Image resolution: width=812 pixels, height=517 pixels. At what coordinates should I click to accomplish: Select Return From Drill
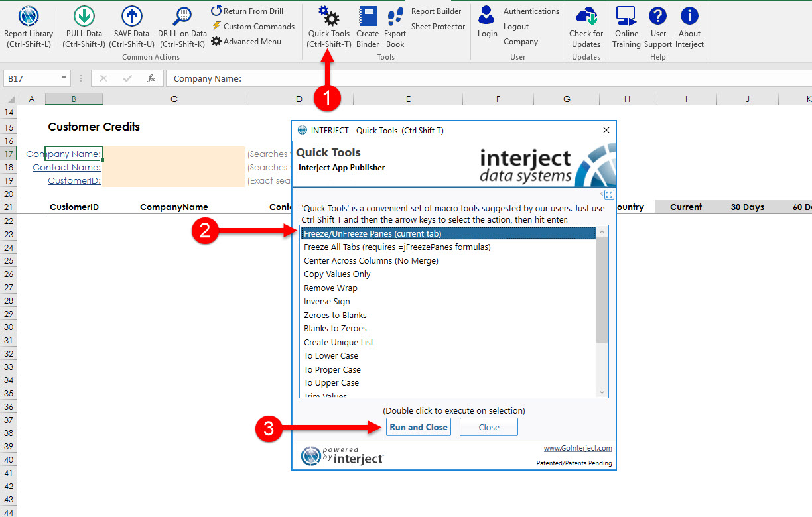pyautogui.click(x=247, y=11)
